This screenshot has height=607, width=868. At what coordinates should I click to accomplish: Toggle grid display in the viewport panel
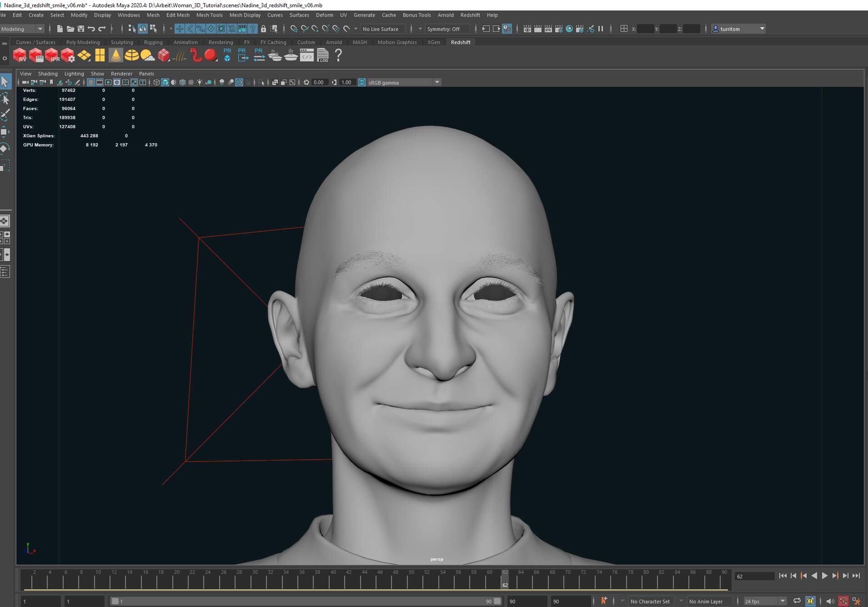(90, 82)
